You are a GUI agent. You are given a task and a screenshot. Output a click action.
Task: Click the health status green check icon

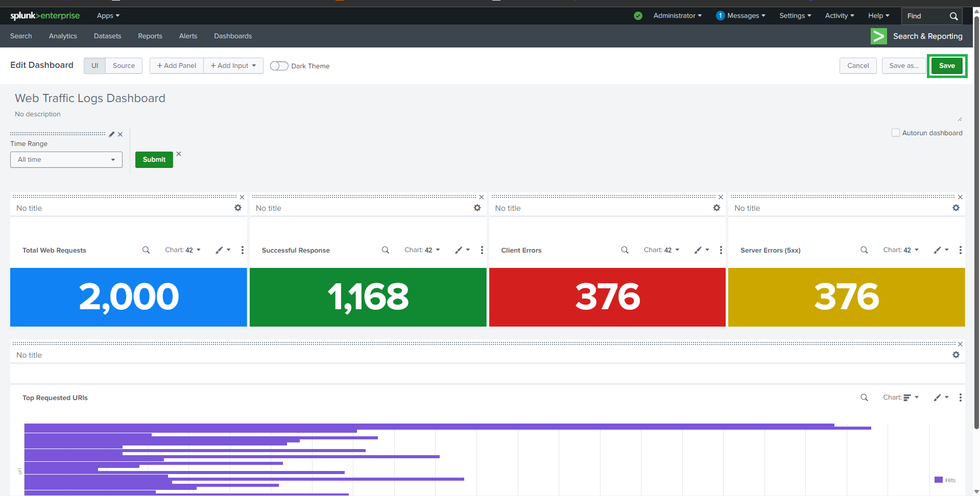pyautogui.click(x=638, y=16)
